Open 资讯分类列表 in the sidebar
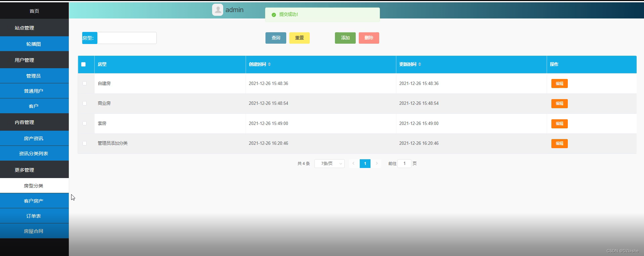644x256 pixels. (x=34, y=153)
